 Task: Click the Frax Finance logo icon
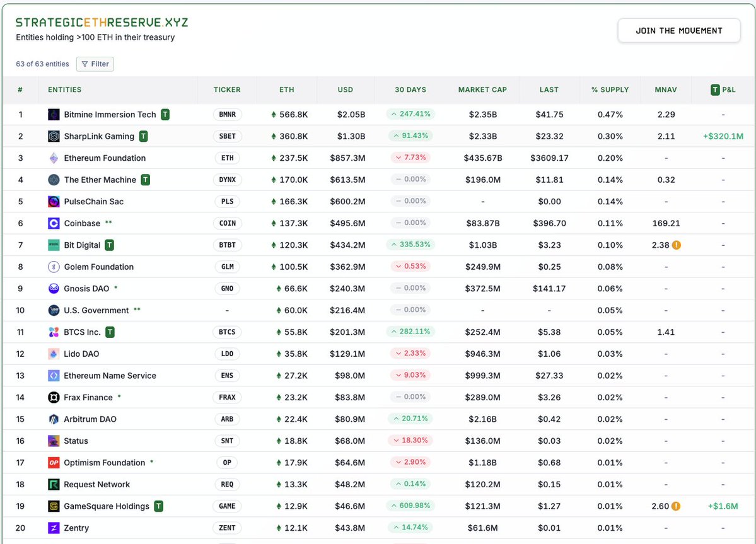(x=54, y=397)
